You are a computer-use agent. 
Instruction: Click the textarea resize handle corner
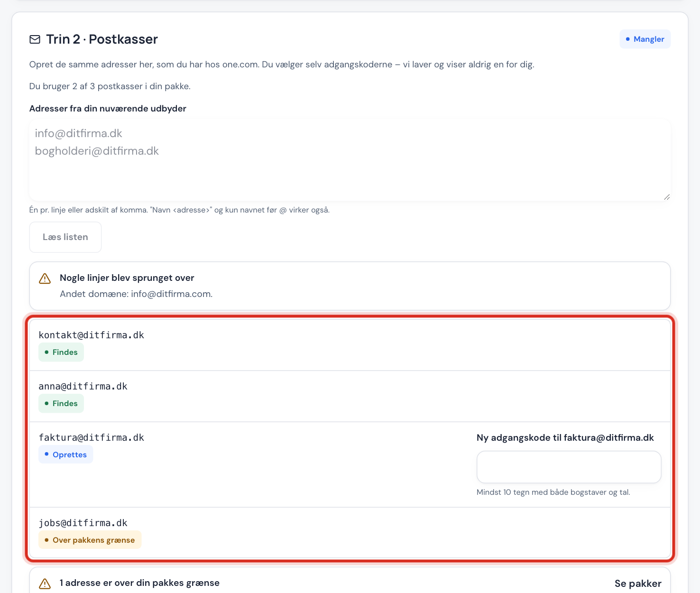pos(667,197)
